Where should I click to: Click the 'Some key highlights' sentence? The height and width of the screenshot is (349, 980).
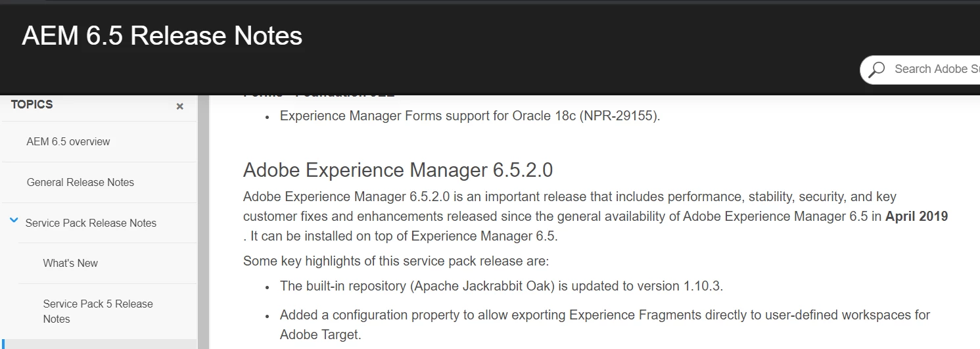click(396, 261)
